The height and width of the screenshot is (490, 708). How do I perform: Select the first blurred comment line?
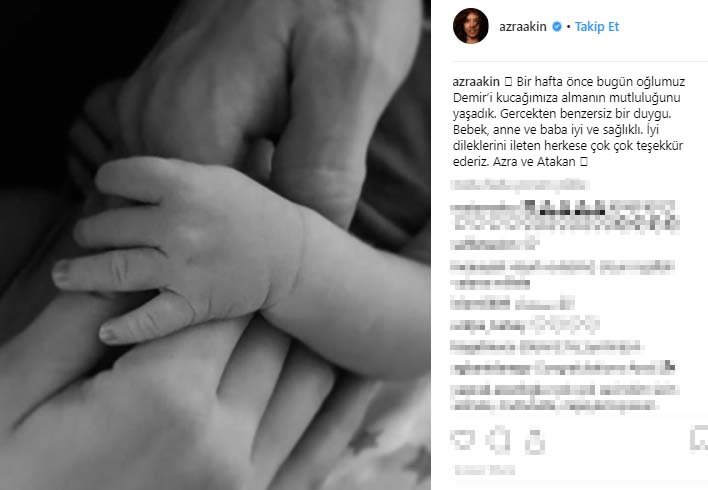pyautogui.click(x=518, y=185)
